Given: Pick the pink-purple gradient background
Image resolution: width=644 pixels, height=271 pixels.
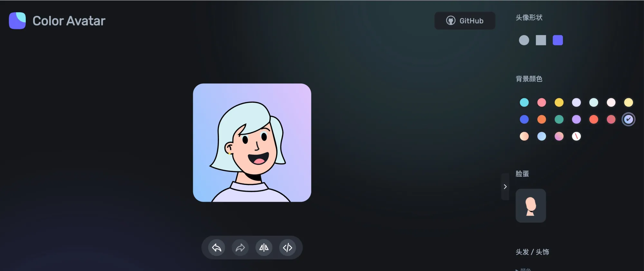Looking at the screenshot, I should tap(559, 136).
